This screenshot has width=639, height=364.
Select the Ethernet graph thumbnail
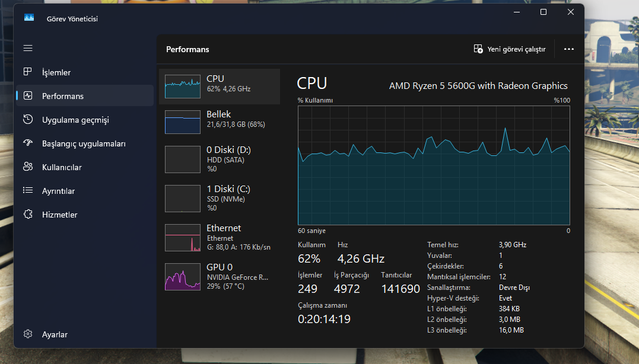(x=183, y=237)
